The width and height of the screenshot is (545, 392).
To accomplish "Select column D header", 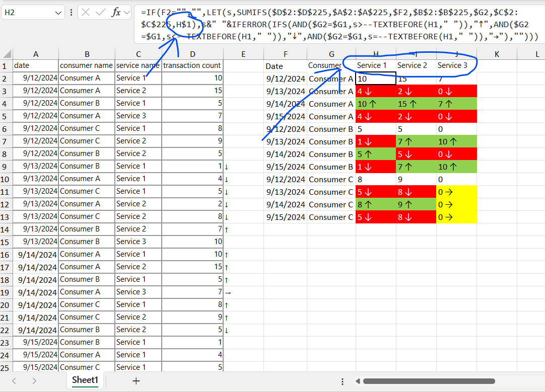I will pyautogui.click(x=192, y=54).
